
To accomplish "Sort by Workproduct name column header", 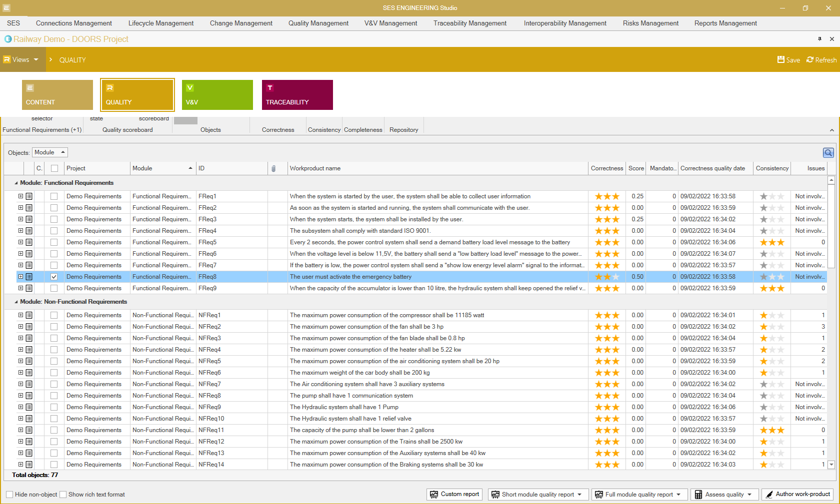I will pos(438,168).
